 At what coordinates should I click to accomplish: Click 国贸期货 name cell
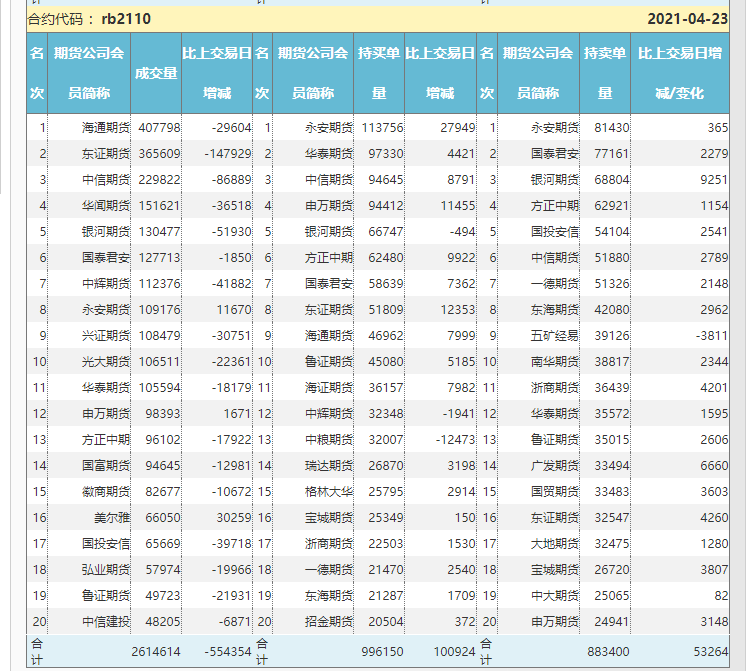click(555, 492)
